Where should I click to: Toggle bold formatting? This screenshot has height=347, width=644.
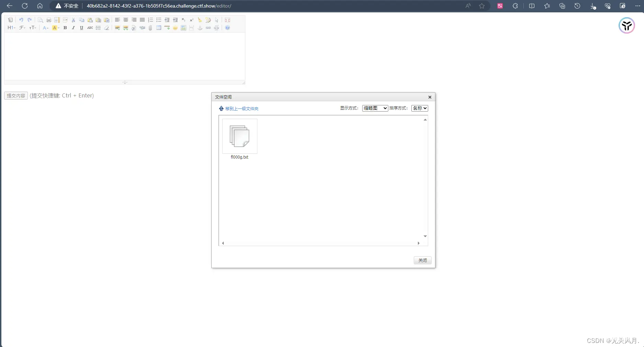pos(65,28)
